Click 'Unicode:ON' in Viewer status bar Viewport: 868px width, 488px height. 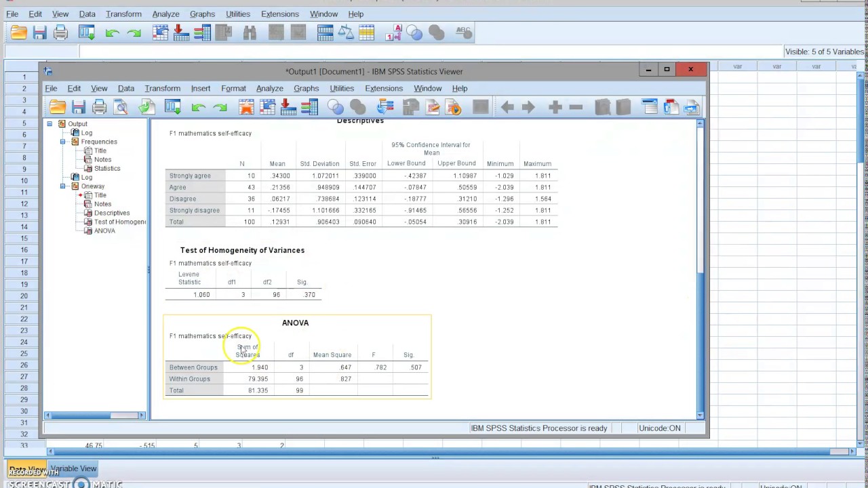coord(659,428)
